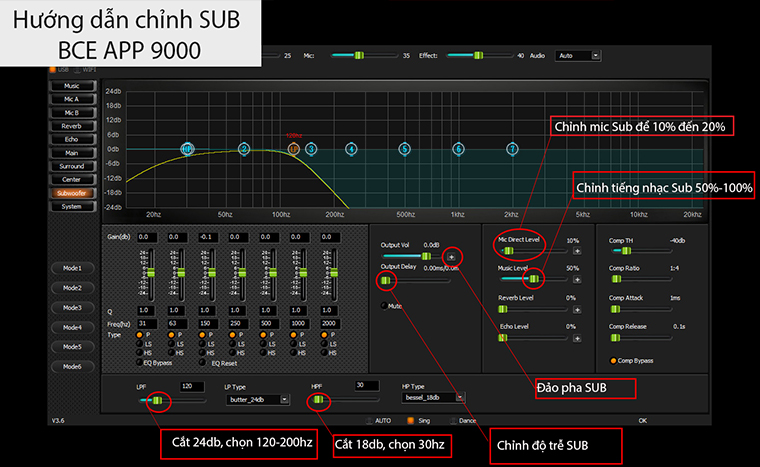
Task: Select the HP filter node on EQ graph
Action: [187, 149]
